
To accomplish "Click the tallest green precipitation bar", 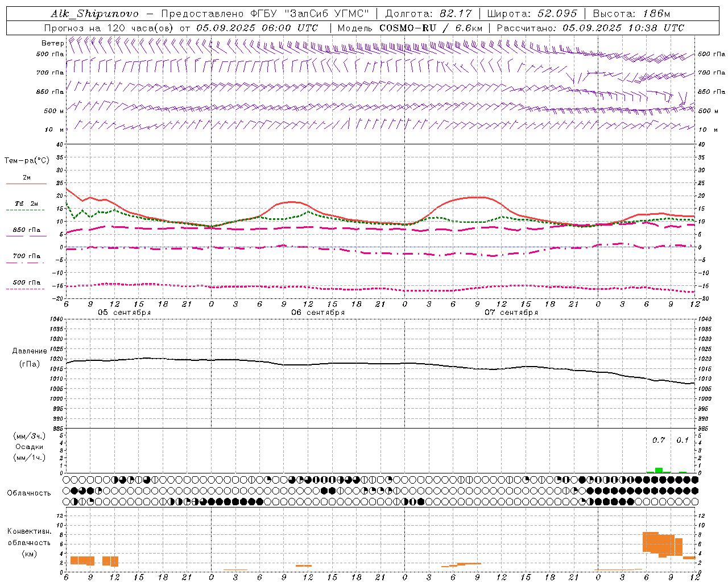I will pyautogui.click(x=659, y=470).
